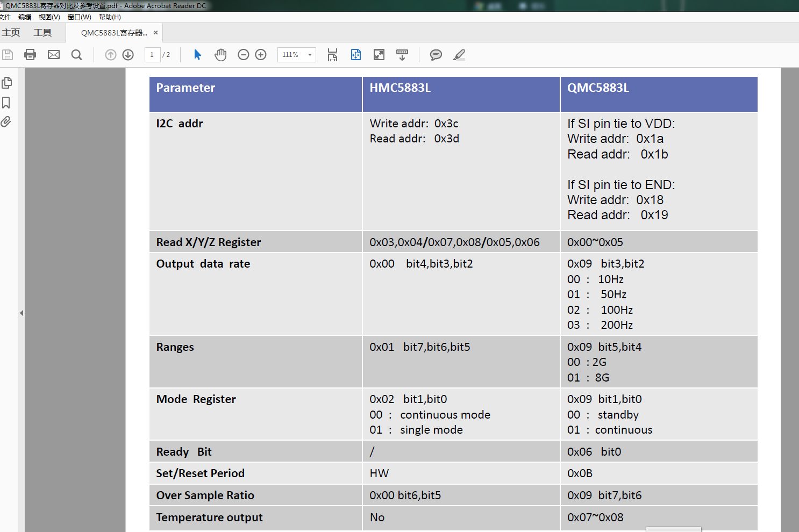Click '00 : continuous mode' line
799x532 pixels.
pos(430,415)
